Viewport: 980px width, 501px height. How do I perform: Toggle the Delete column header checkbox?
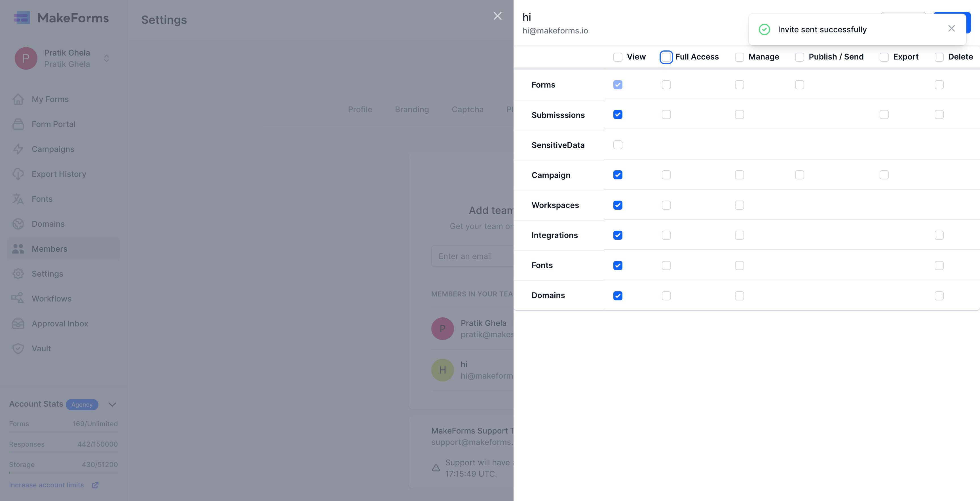pos(939,57)
